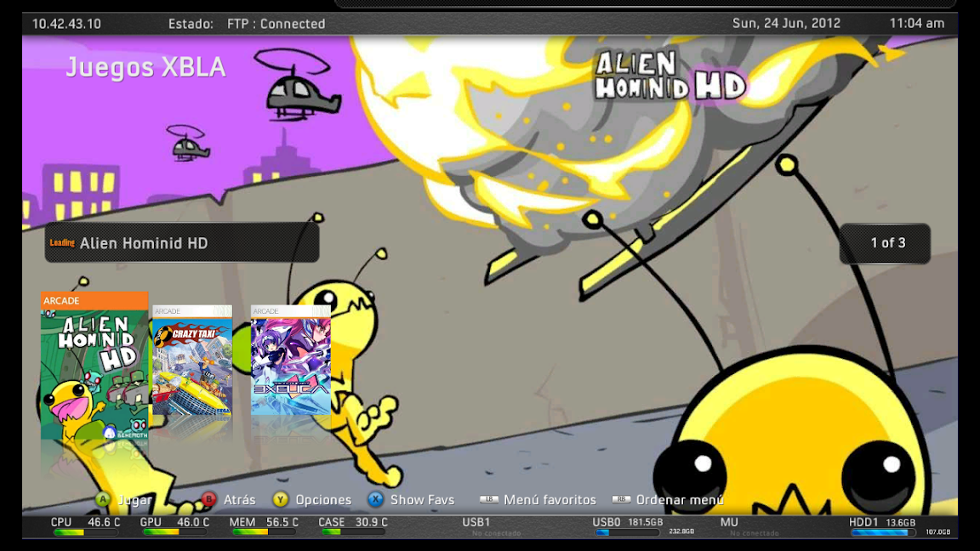
Task: Click the USB0 storage usage bar
Action: pos(627,533)
